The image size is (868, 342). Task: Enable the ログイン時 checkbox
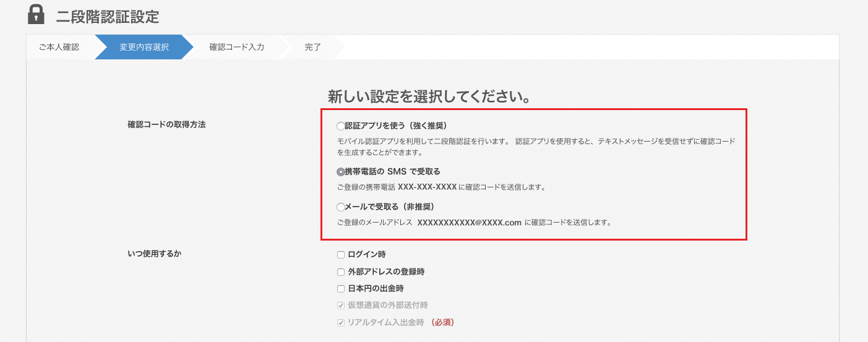(340, 254)
